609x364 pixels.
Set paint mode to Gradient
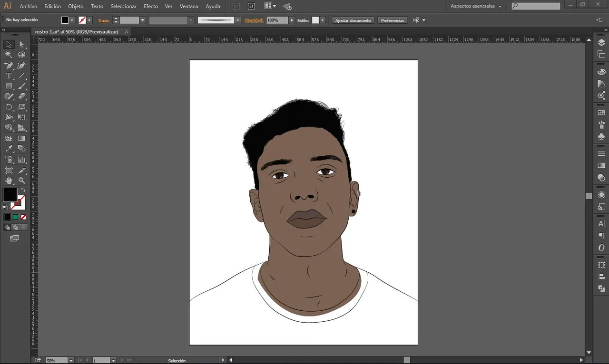click(x=15, y=217)
